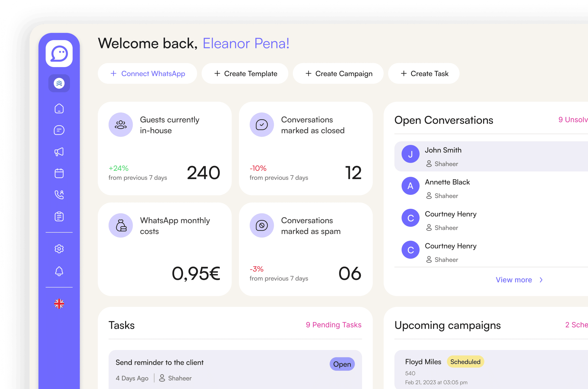The height and width of the screenshot is (389, 588).
Task: Click Eleanor Pena name in heading
Action: pos(246,43)
